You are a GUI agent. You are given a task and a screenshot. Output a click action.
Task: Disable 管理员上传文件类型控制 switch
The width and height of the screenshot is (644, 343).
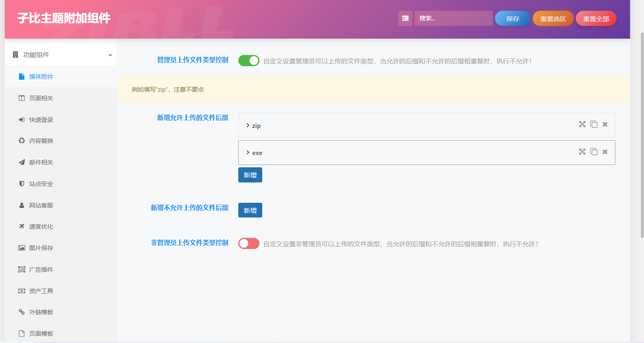(249, 61)
